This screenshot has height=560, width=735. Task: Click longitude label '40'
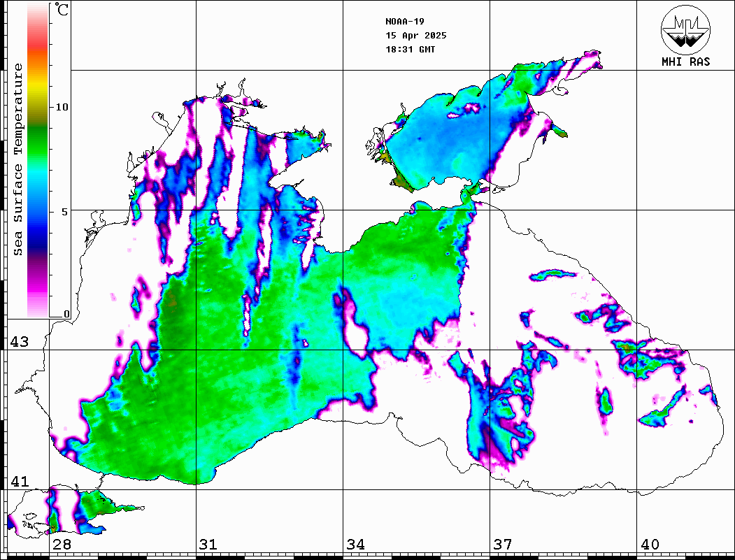point(649,545)
